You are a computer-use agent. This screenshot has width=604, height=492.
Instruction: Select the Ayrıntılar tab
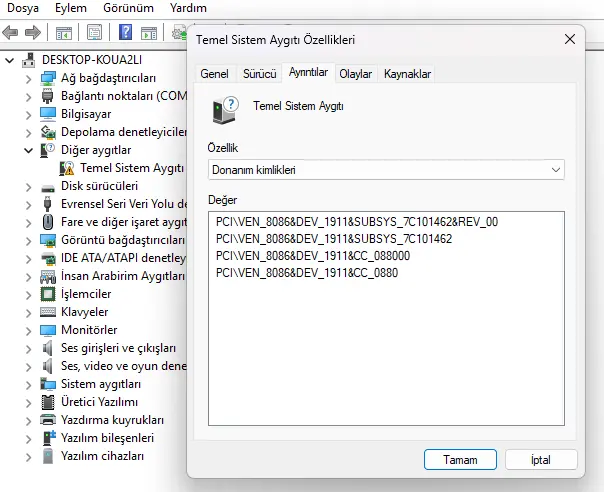point(308,72)
